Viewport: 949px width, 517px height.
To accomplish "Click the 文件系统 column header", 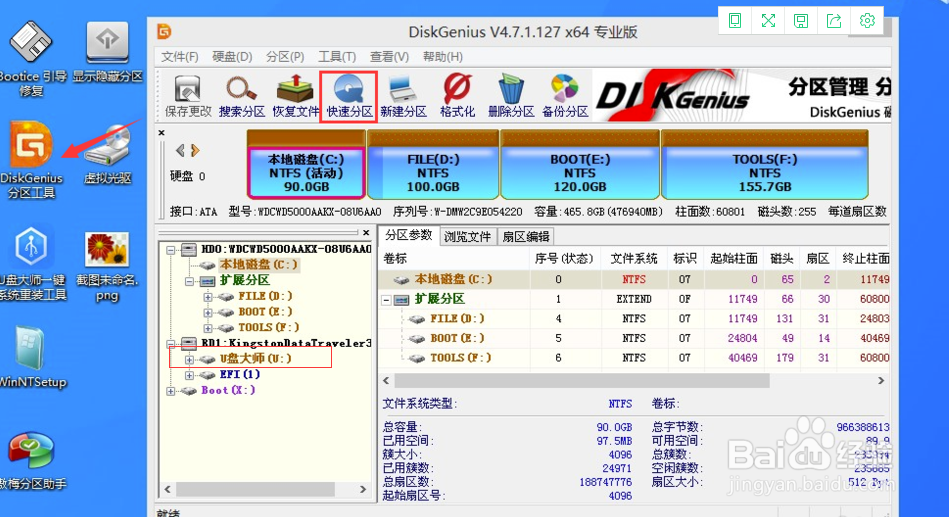I will pyautogui.click(x=634, y=259).
